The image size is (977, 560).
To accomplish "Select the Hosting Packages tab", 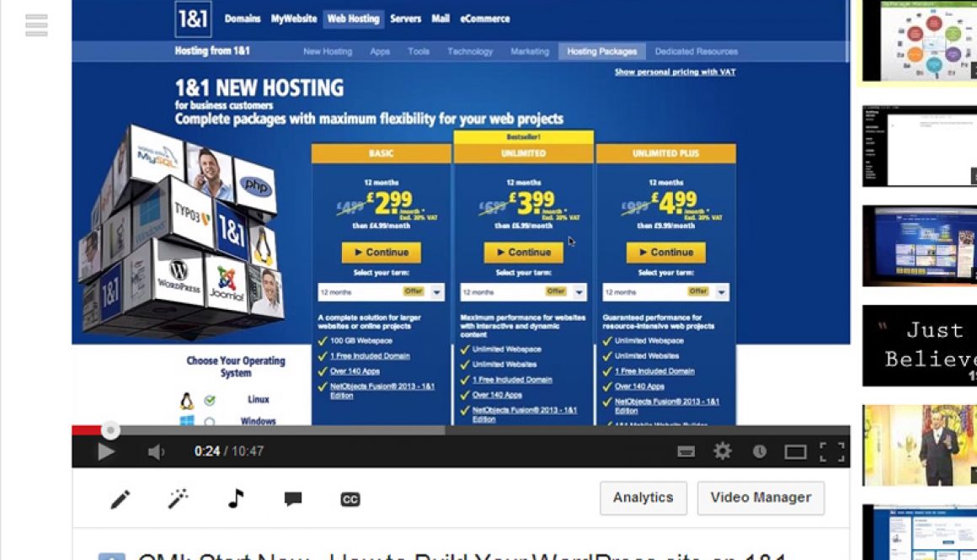I will [602, 51].
